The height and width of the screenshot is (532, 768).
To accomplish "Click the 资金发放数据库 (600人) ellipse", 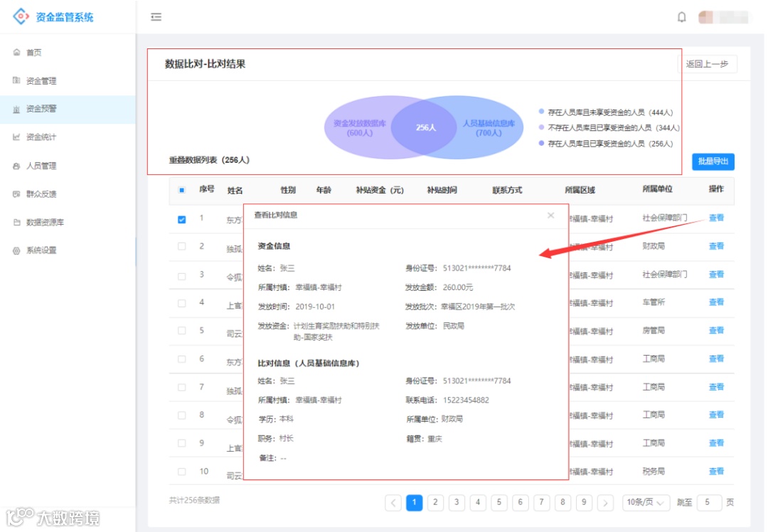I will point(359,128).
